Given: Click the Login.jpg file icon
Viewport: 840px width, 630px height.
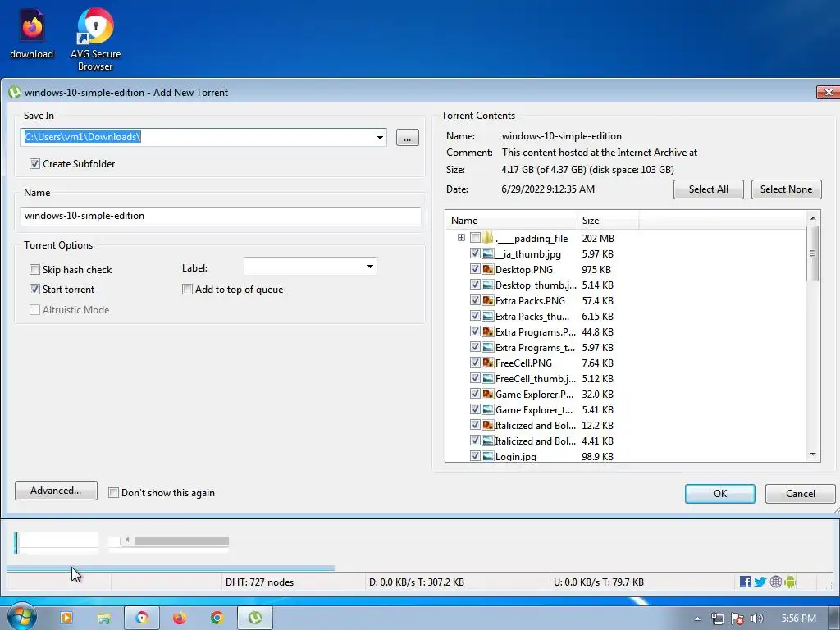Looking at the screenshot, I should (x=487, y=456).
